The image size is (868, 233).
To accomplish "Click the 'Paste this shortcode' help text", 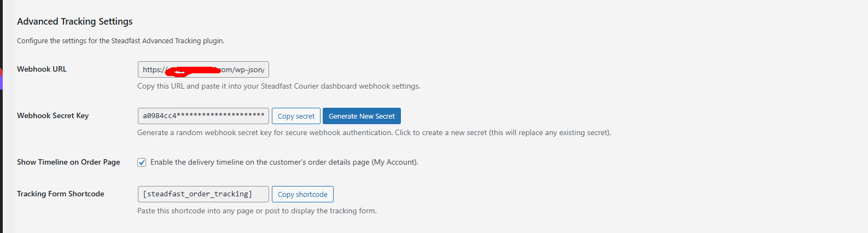I will 257,211.
